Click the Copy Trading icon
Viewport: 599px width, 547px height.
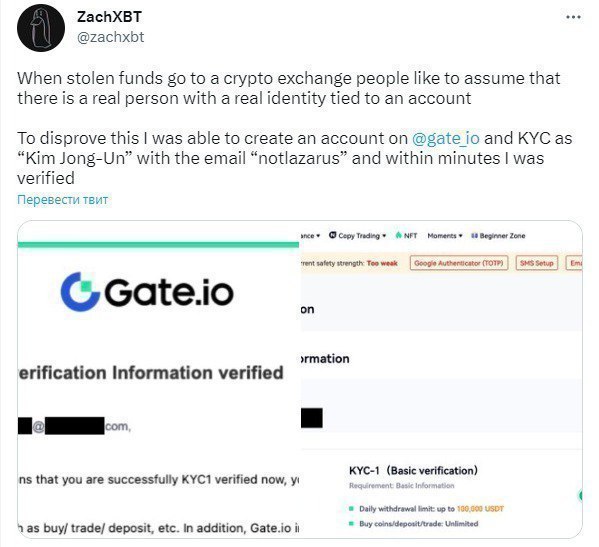(333, 235)
